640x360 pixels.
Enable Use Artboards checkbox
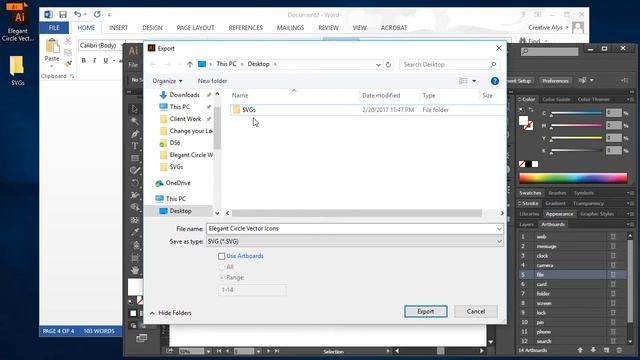coord(222,256)
